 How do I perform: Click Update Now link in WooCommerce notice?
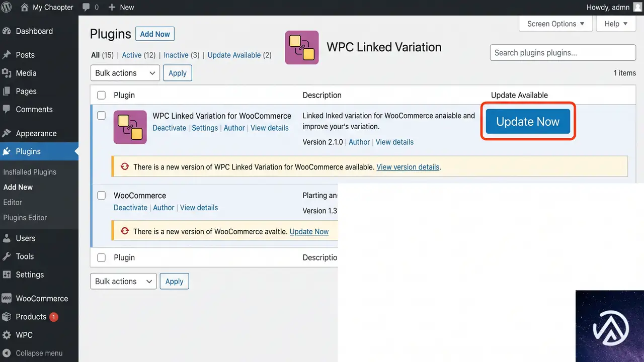[309, 232]
